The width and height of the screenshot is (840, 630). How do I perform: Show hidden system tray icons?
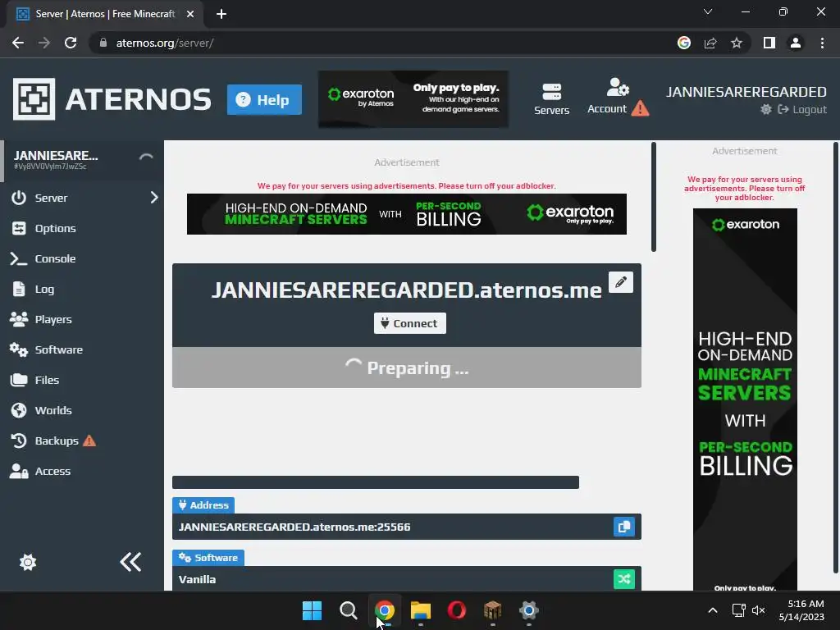tap(713, 610)
